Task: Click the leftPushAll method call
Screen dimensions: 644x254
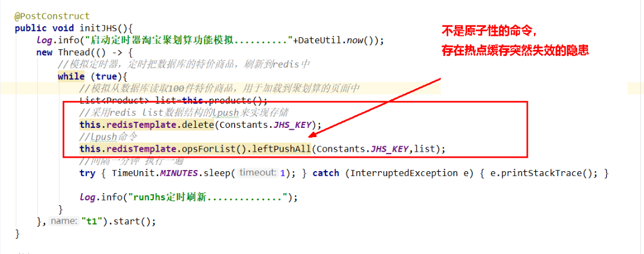Action: (x=281, y=149)
